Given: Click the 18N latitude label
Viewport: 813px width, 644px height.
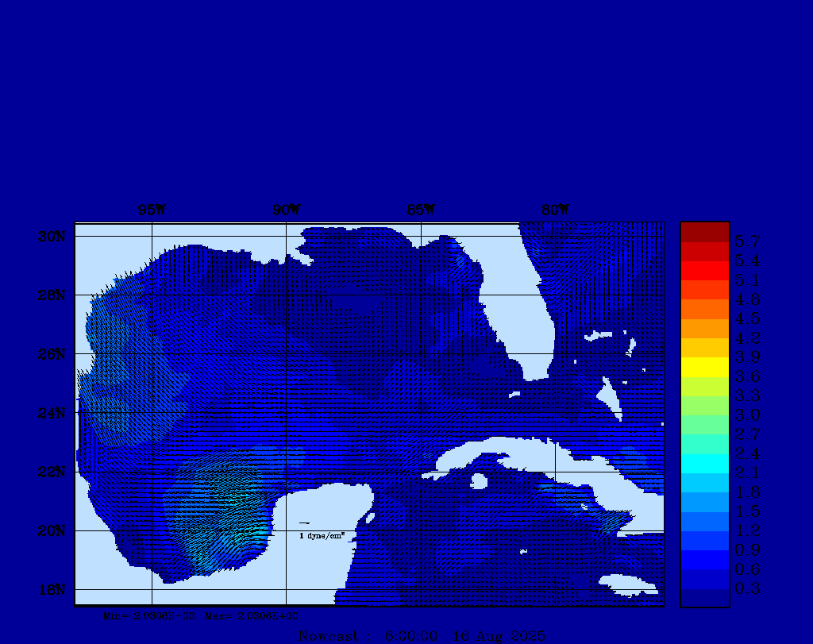Looking at the screenshot, I should point(50,589).
